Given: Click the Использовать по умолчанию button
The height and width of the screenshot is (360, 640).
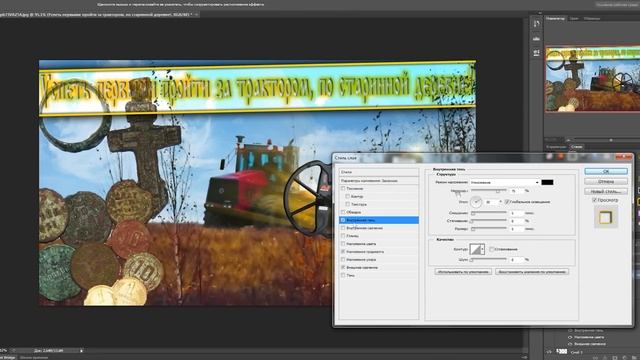Looking at the screenshot, I should 463,271.
